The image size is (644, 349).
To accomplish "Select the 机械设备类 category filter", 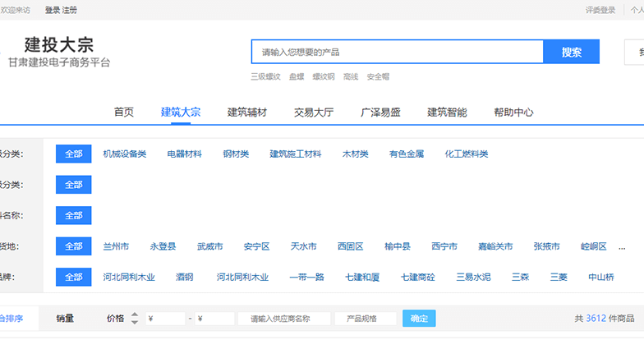I will coord(125,154).
